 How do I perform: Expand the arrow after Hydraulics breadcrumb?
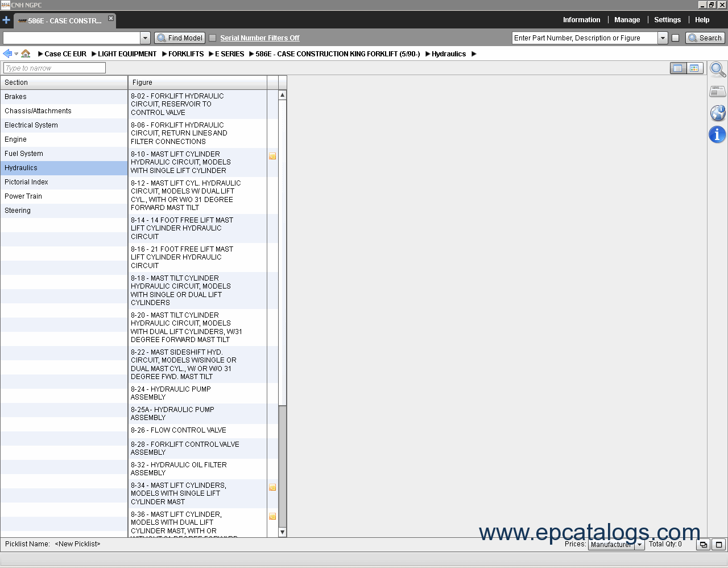474,54
